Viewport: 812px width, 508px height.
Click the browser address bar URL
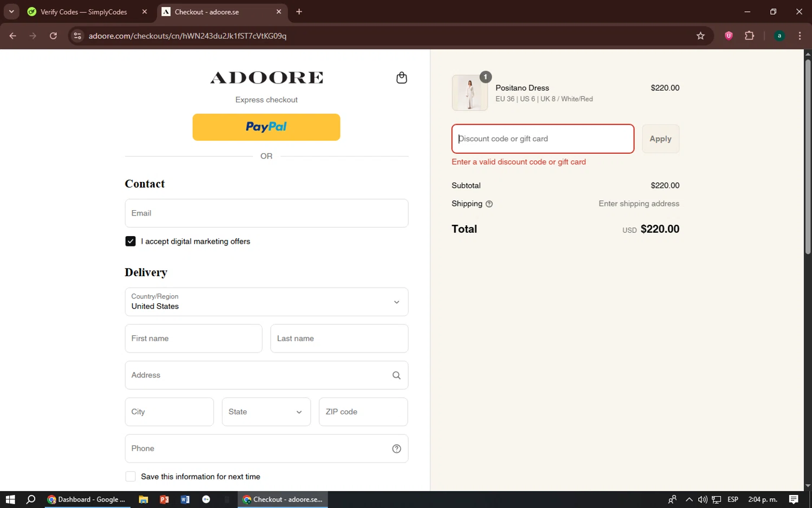point(187,36)
